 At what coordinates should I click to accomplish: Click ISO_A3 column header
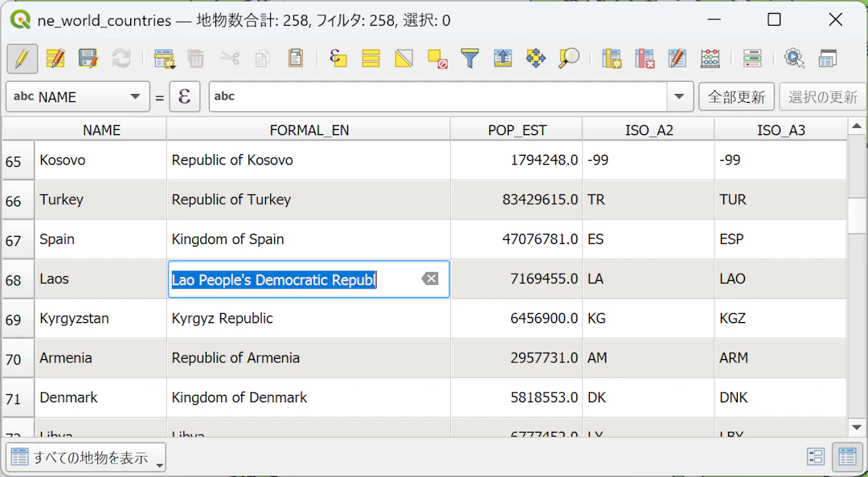click(780, 130)
